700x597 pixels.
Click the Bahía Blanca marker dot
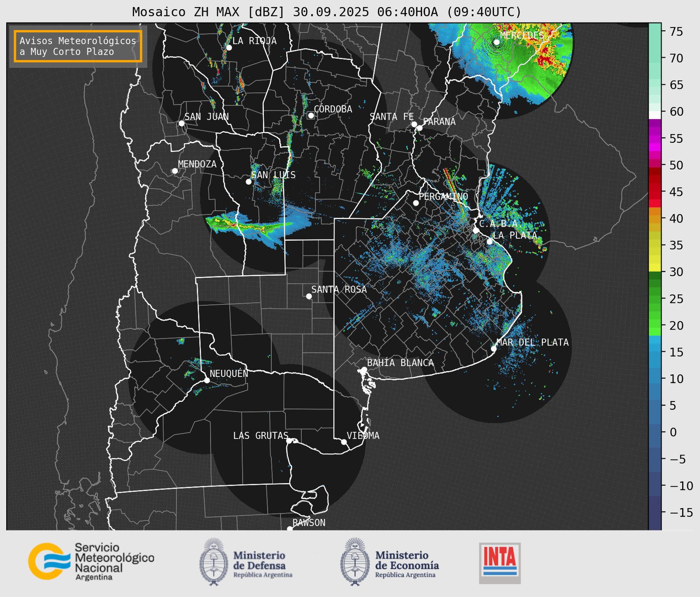pyautogui.click(x=364, y=369)
